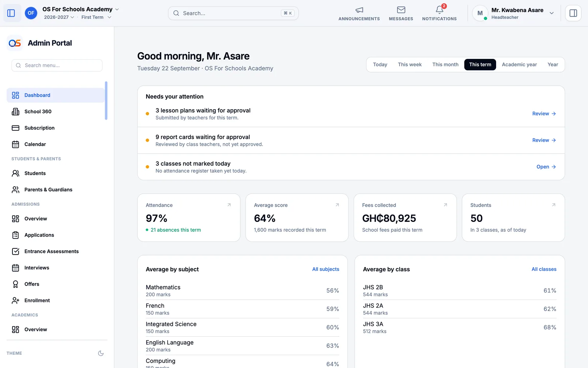Expand the Attendance card arrow icon

[229, 205]
